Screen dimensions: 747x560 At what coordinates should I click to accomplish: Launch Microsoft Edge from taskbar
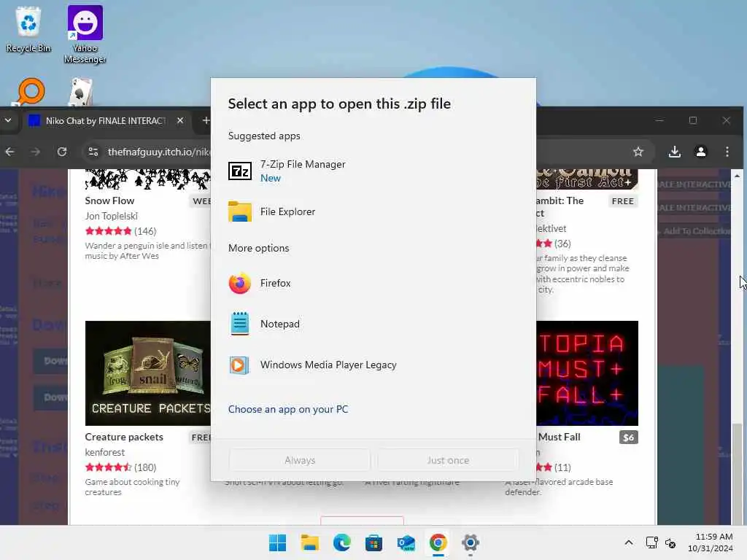click(x=341, y=542)
